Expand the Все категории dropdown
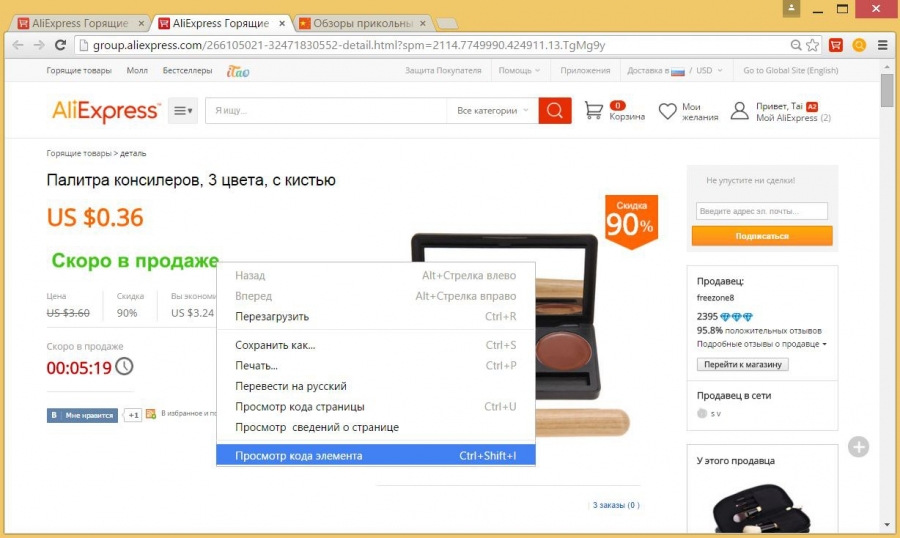The image size is (900, 538). [x=492, y=110]
